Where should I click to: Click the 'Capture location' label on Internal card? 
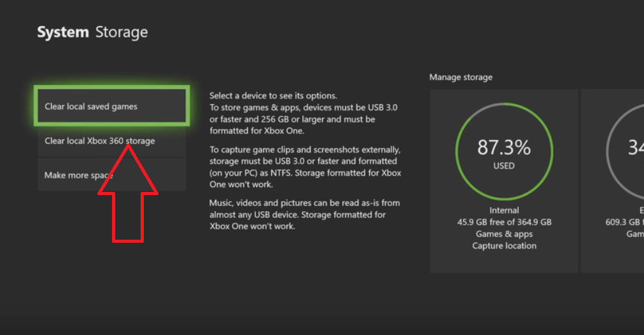[505, 245]
